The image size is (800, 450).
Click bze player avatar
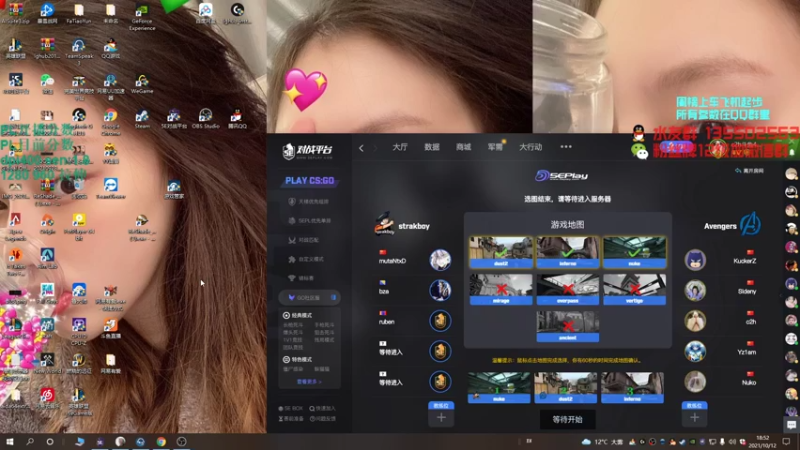tap(440, 290)
